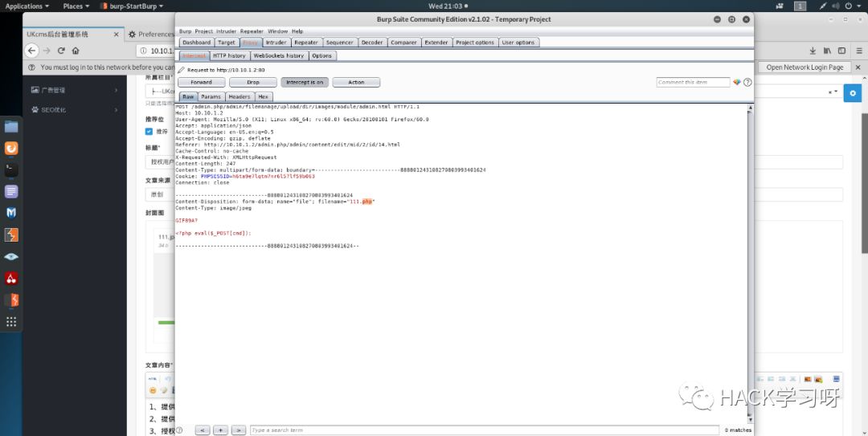The height and width of the screenshot is (436, 868).
Task: Click the volume icon in top bar
Action: [837, 6]
